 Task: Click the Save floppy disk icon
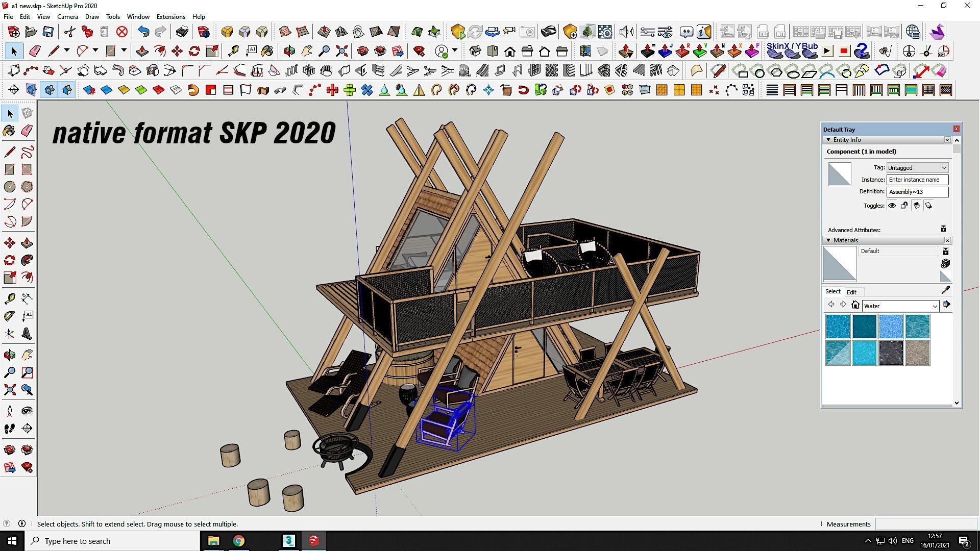coord(48,32)
